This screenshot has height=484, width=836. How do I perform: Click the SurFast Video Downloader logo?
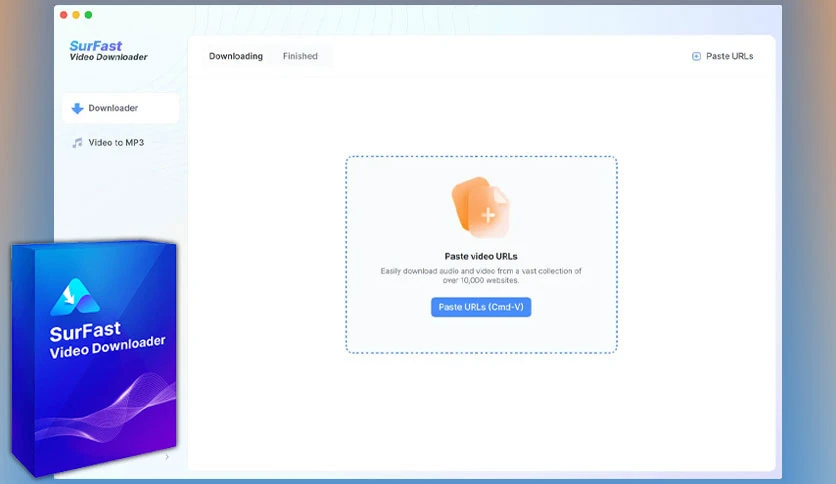click(x=108, y=51)
